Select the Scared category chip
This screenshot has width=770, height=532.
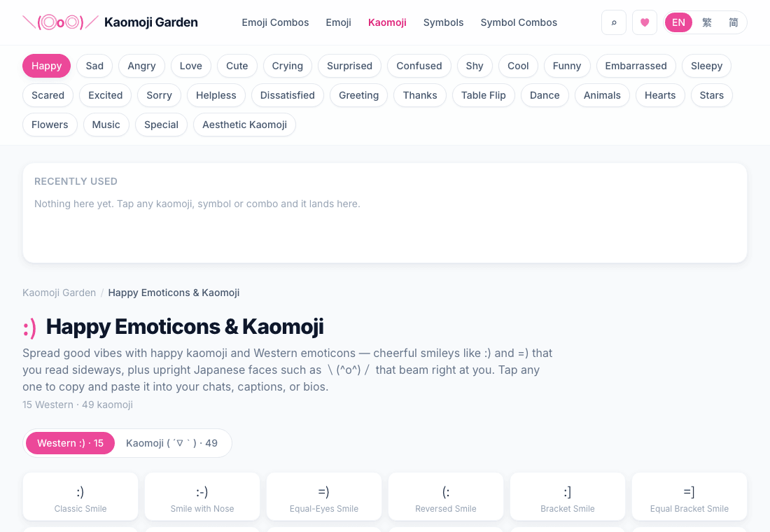(48, 95)
